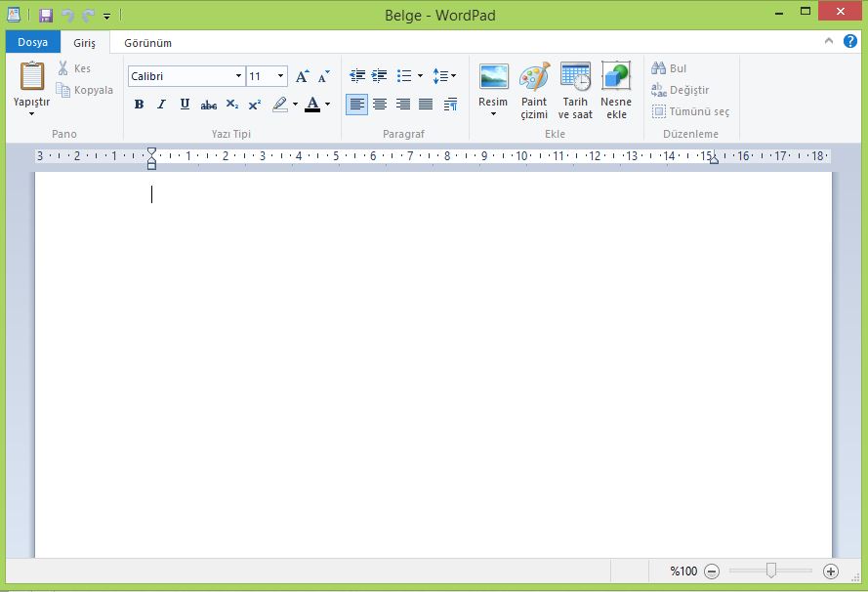This screenshot has width=868, height=592.
Task: Switch to the Görünüm tab
Action: click(147, 43)
